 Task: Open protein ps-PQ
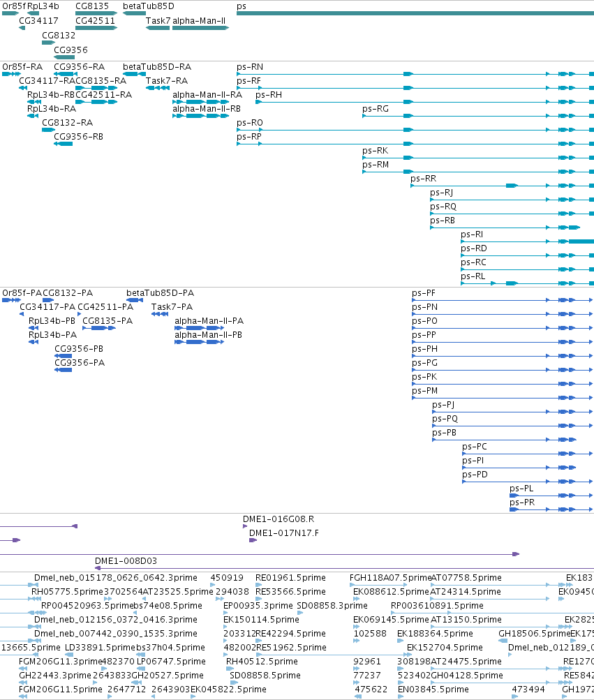(x=445, y=419)
